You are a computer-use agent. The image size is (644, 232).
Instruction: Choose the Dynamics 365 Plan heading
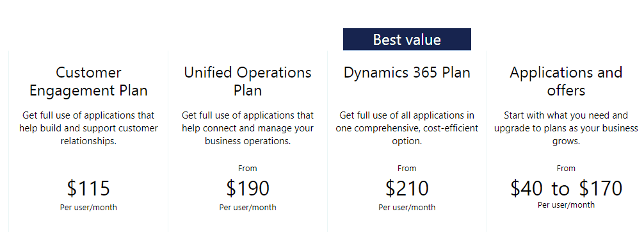[x=407, y=73]
